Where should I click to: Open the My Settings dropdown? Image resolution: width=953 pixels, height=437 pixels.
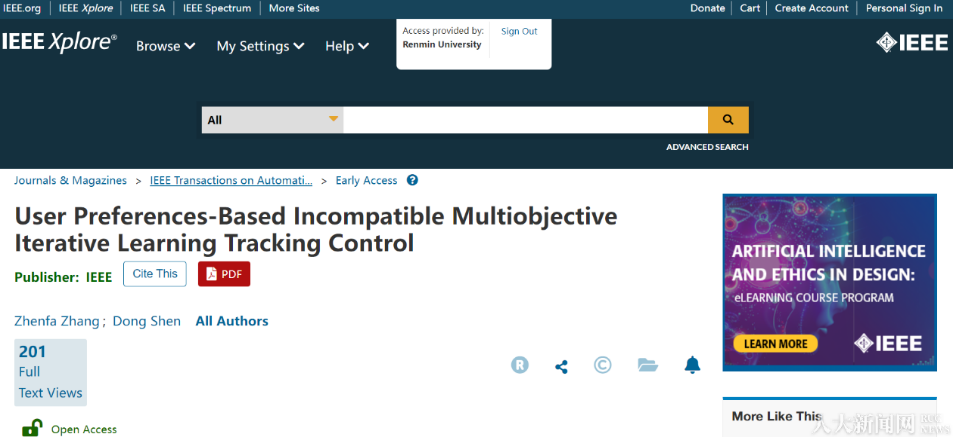click(260, 46)
